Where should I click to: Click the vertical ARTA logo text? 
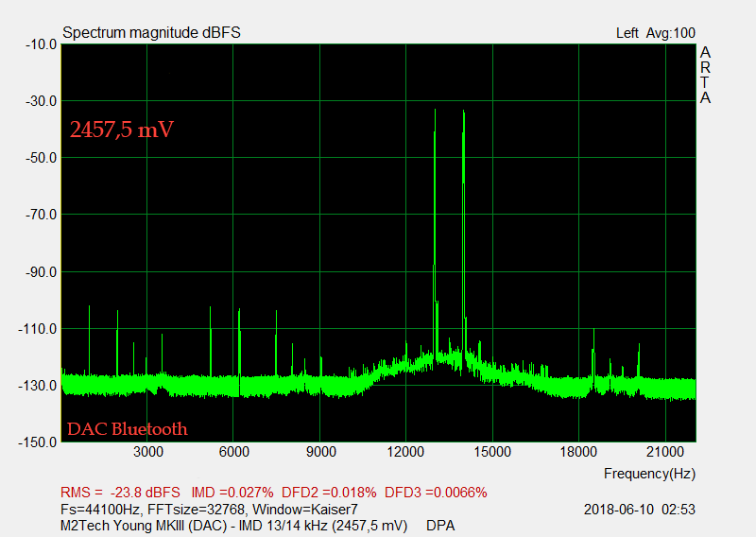705,75
